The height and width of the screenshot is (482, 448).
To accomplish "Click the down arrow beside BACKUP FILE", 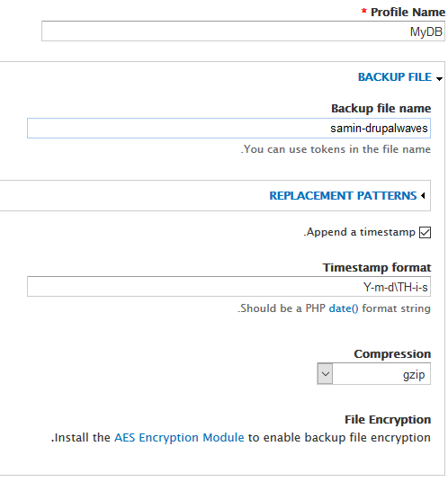I will 439,79.
